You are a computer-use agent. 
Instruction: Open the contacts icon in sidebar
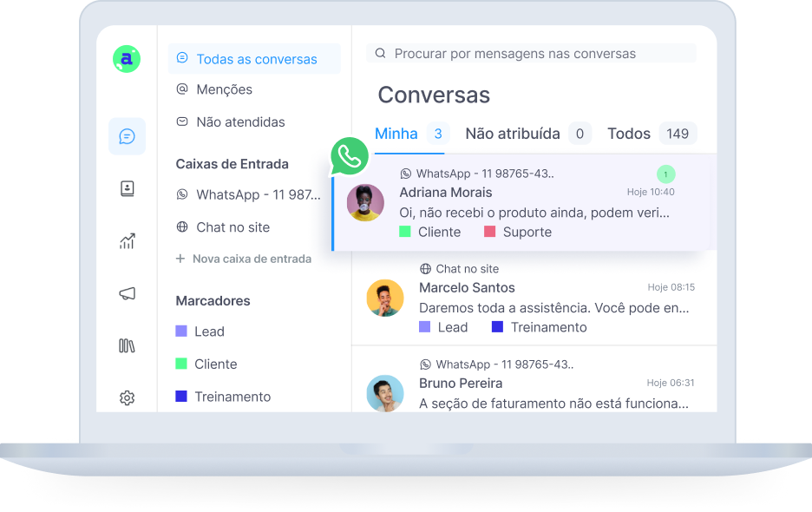coord(127,188)
